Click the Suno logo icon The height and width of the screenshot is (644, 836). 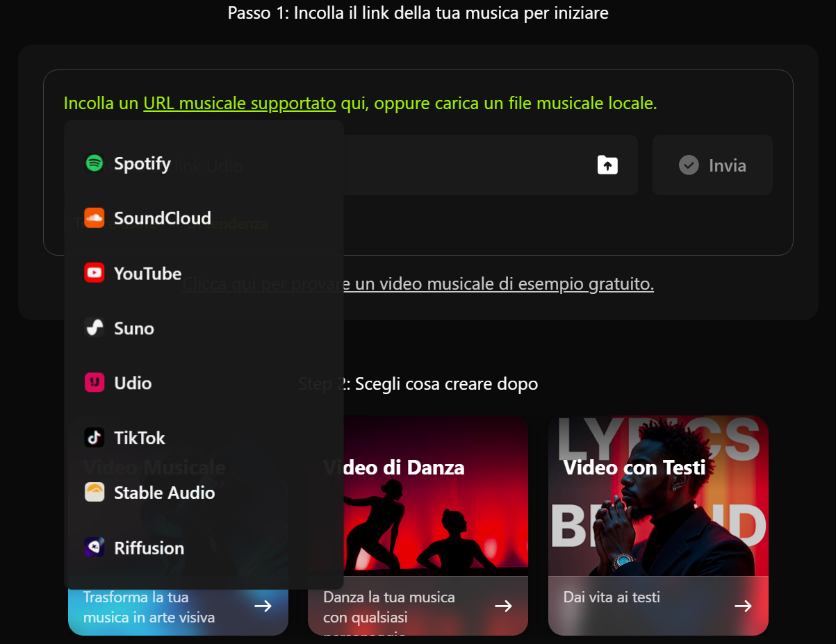click(95, 328)
